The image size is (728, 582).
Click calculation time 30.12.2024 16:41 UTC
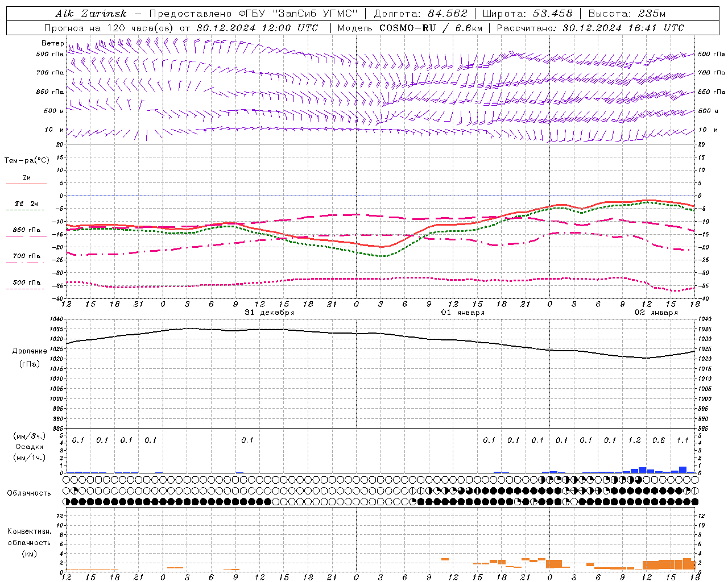click(x=623, y=28)
